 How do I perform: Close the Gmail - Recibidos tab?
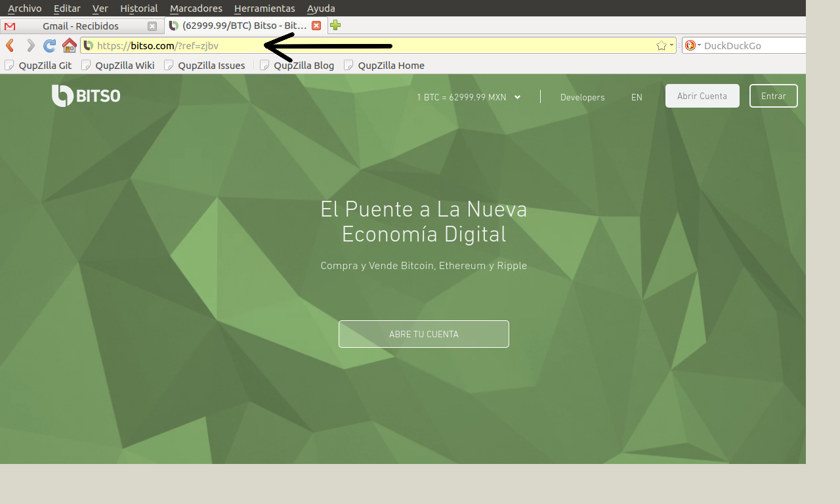point(152,26)
